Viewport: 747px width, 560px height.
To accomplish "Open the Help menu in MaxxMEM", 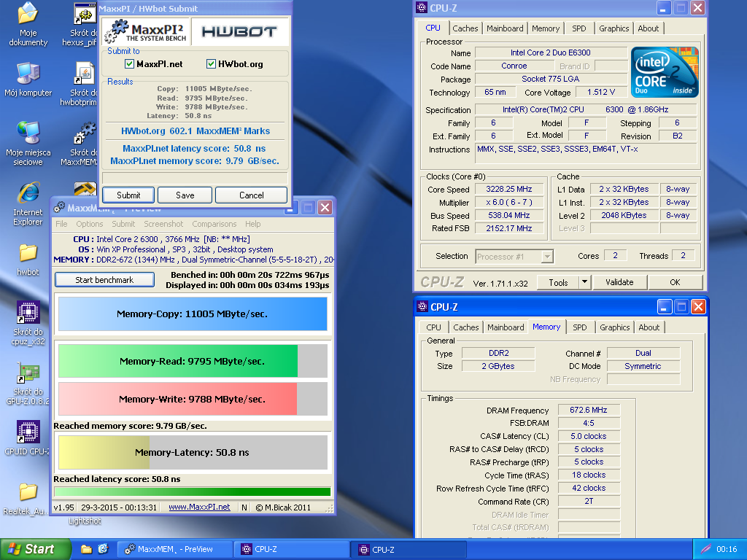I will pyautogui.click(x=252, y=224).
